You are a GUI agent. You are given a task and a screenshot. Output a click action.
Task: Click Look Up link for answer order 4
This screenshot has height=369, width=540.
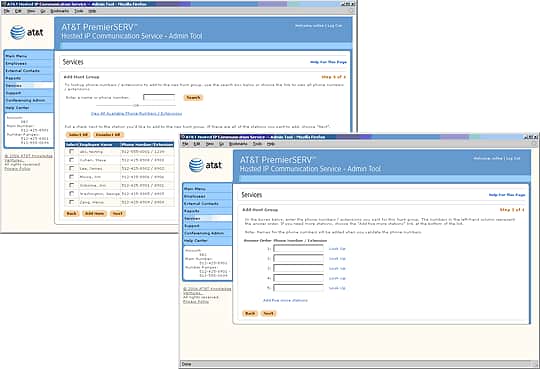pyautogui.click(x=337, y=278)
